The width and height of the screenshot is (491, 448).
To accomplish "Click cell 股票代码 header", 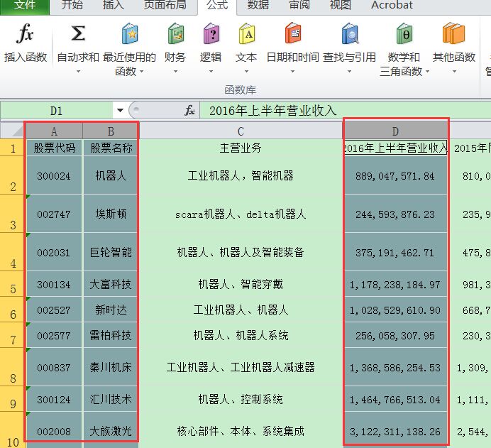I will tap(54, 148).
